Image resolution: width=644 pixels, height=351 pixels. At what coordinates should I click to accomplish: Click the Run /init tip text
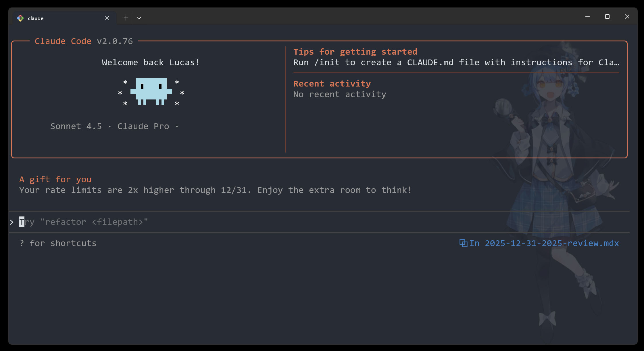point(456,62)
